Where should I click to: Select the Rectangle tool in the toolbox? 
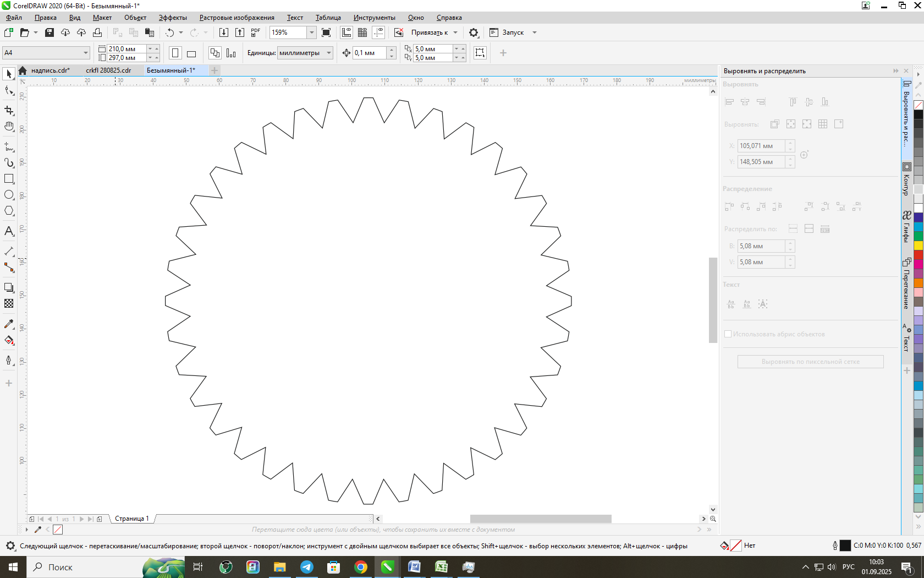click(x=9, y=179)
